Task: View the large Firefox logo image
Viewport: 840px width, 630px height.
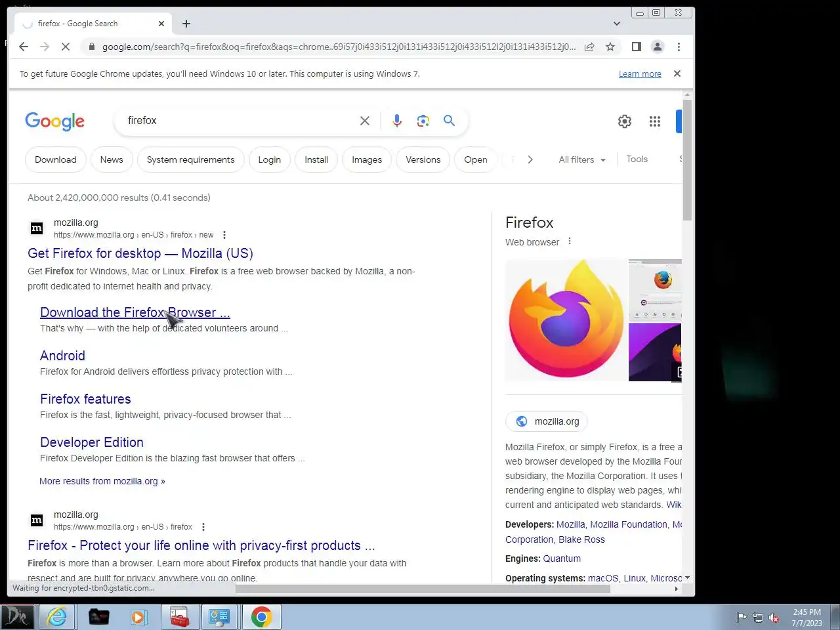Action: pos(566,320)
